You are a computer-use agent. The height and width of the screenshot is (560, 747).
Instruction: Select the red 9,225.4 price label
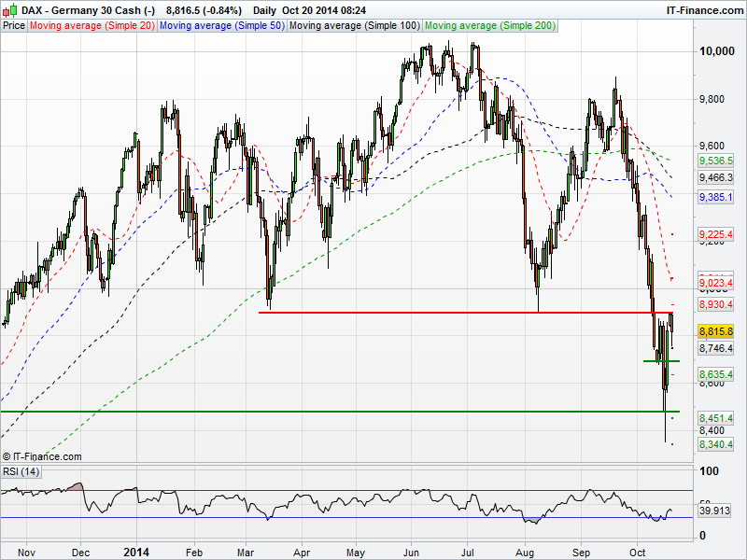point(715,234)
